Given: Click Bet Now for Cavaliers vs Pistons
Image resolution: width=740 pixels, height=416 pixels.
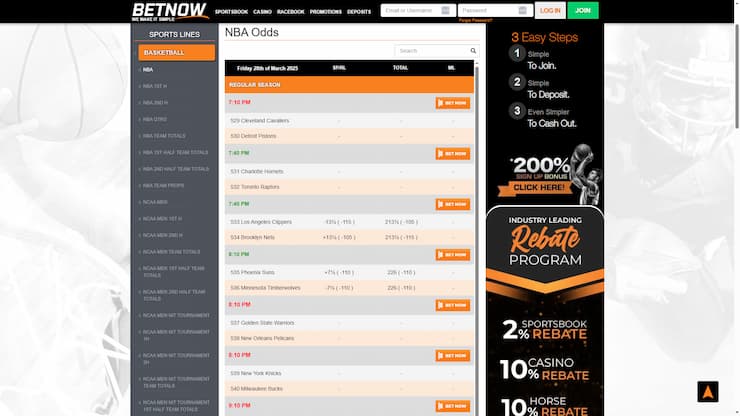Looking at the screenshot, I should 453,103.
